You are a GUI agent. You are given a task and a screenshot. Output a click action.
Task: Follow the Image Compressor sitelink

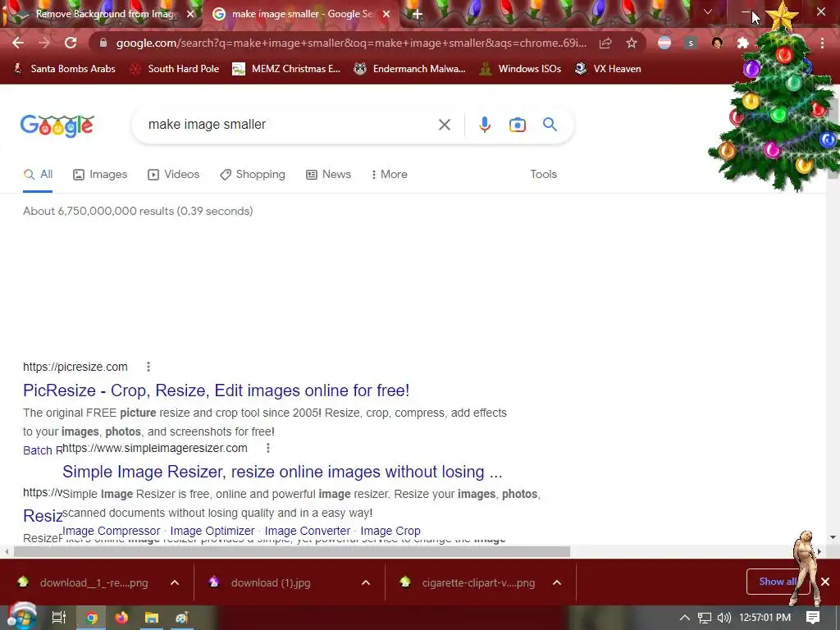[x=112, y=531]
